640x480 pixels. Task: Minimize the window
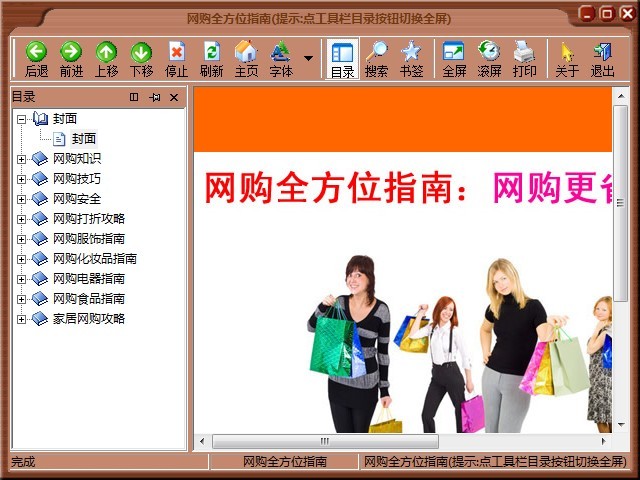click(x=586, y=14)
